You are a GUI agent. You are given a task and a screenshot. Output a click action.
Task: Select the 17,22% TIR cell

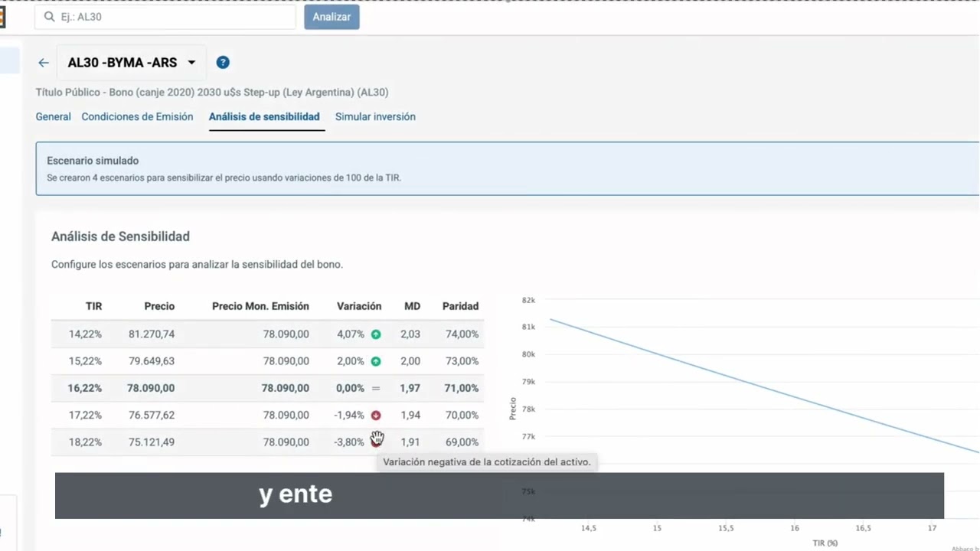[85, 416]
